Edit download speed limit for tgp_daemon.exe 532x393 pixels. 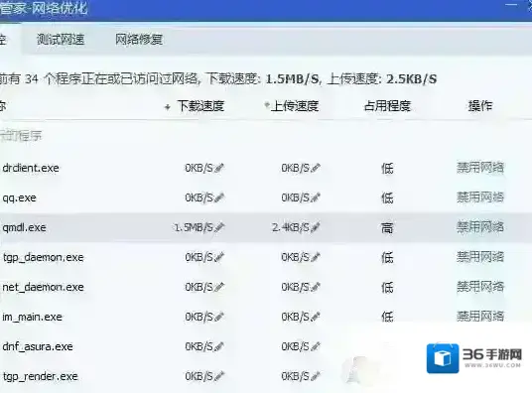pyautogui.click(x=219, y=257)
